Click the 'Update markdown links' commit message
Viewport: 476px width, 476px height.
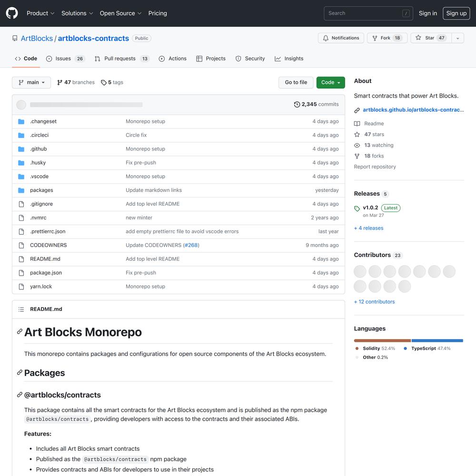(x=154, y=190)
